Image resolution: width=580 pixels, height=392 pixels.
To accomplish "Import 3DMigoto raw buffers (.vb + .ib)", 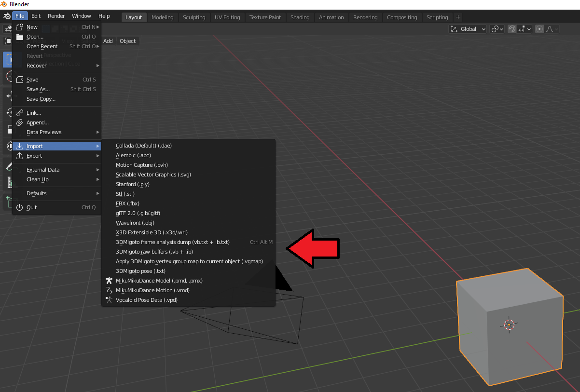I will coord(188,252).
